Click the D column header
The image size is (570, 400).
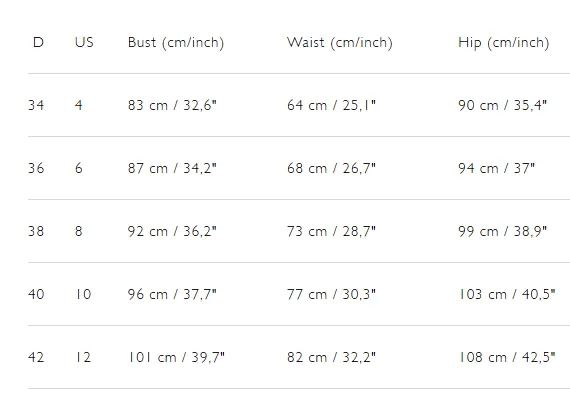[38, 43]
